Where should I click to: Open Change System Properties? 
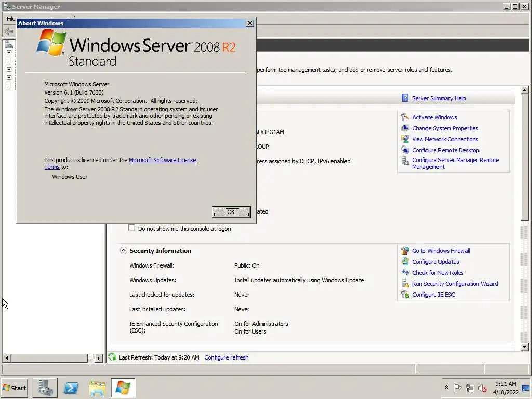pos(445,128)
